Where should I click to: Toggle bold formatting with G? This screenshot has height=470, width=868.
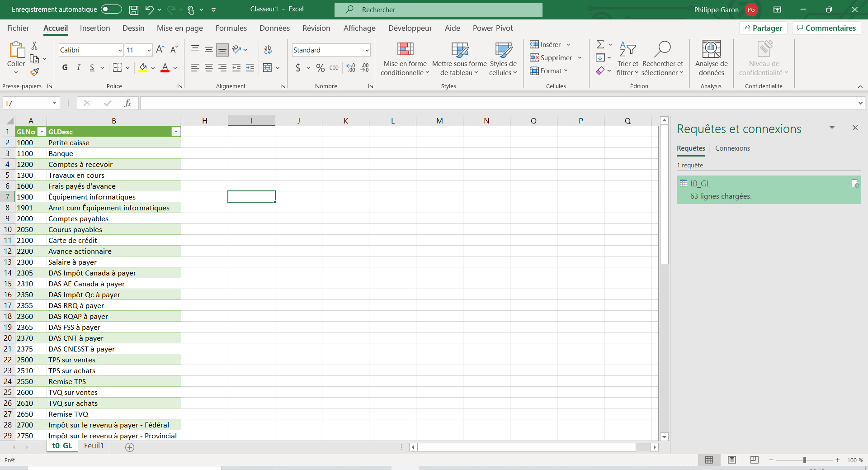pos(64,67)
